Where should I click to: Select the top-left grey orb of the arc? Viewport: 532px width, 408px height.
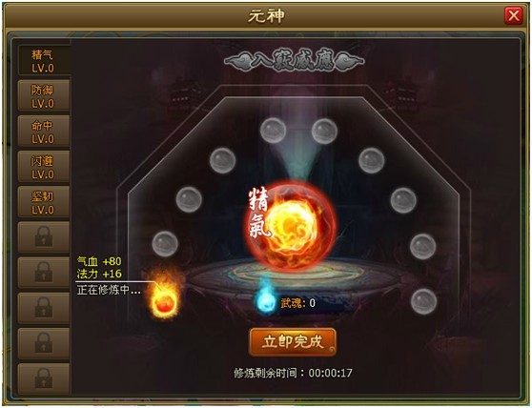tap(273, 131)
